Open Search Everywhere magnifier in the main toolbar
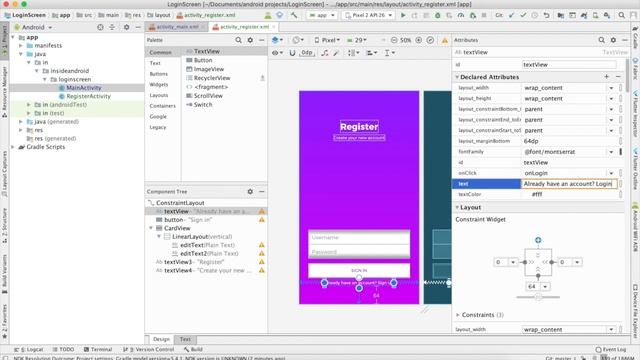The image size is (640, 360). (x=621, y=15)
